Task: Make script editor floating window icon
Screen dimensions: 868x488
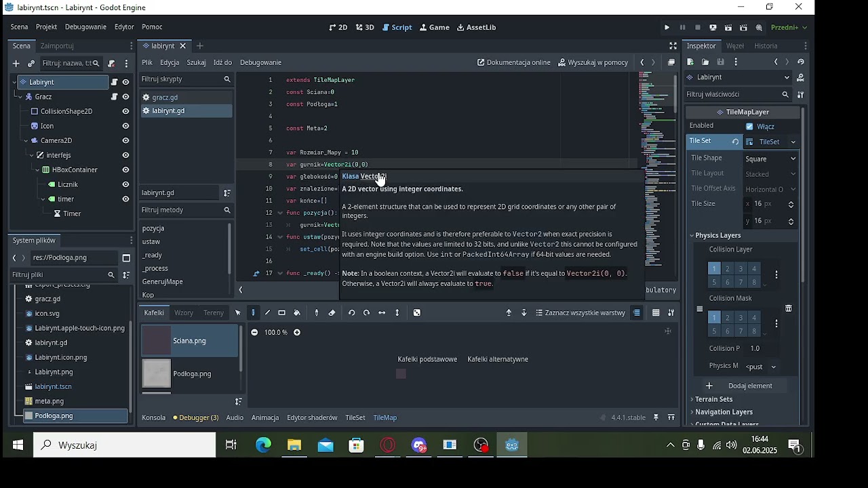Action: pyautogui.click(x=671, y=62)
